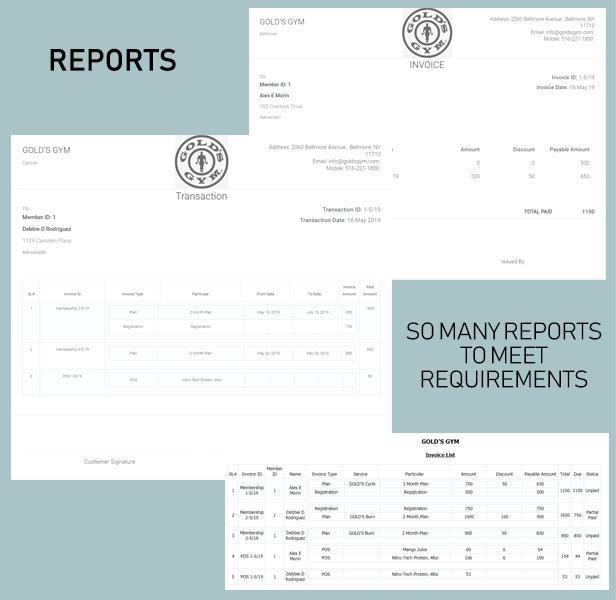Select 'Membership 3-5/19' in the Invoice List
Image resolution: width=616 pixels, height=600 pixels.
click(251, 535)
